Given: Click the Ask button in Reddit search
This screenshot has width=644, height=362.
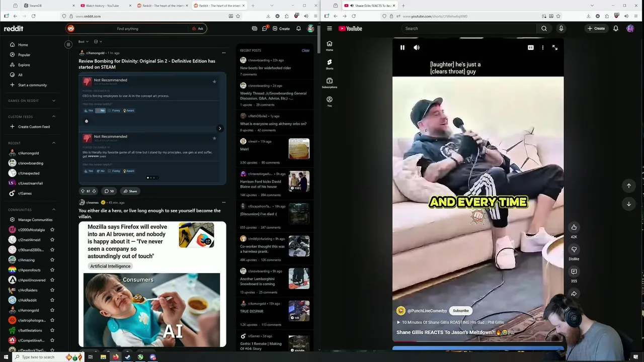Looking at the screenshot, I should pos(198,29).
